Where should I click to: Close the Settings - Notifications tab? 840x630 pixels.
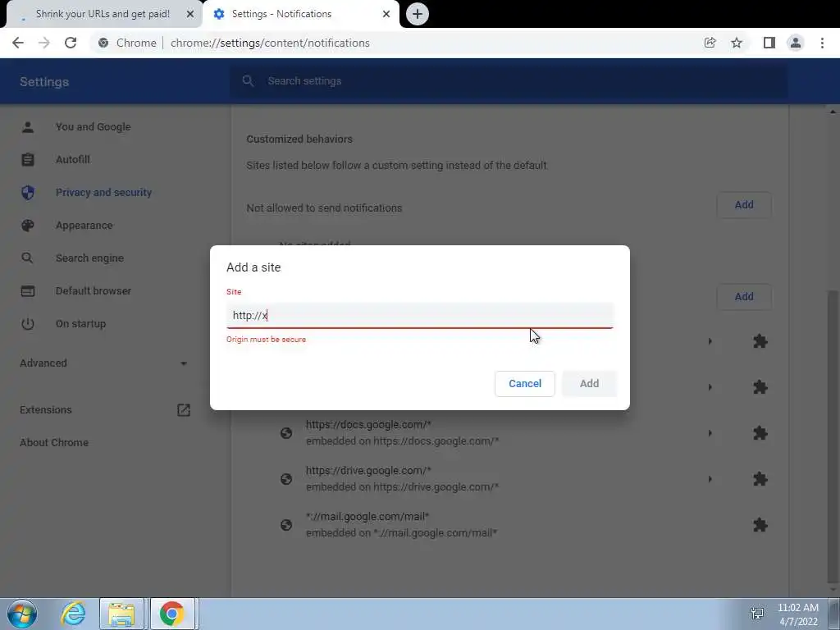coord(386,14)
